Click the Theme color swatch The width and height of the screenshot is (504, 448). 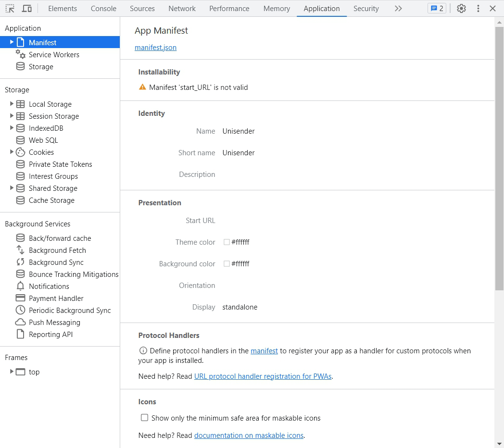point(227,242)
